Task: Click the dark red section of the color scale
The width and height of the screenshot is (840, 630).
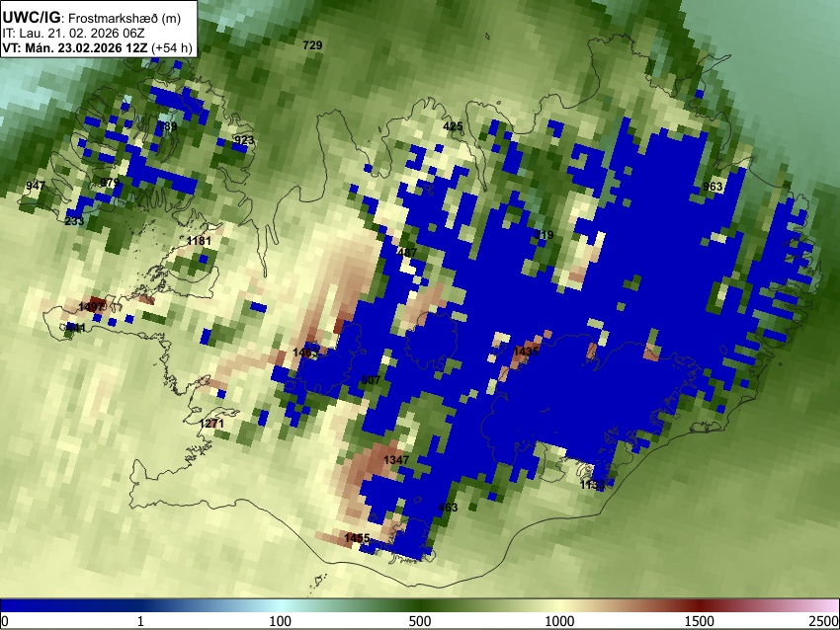Action: pos(699,605)
